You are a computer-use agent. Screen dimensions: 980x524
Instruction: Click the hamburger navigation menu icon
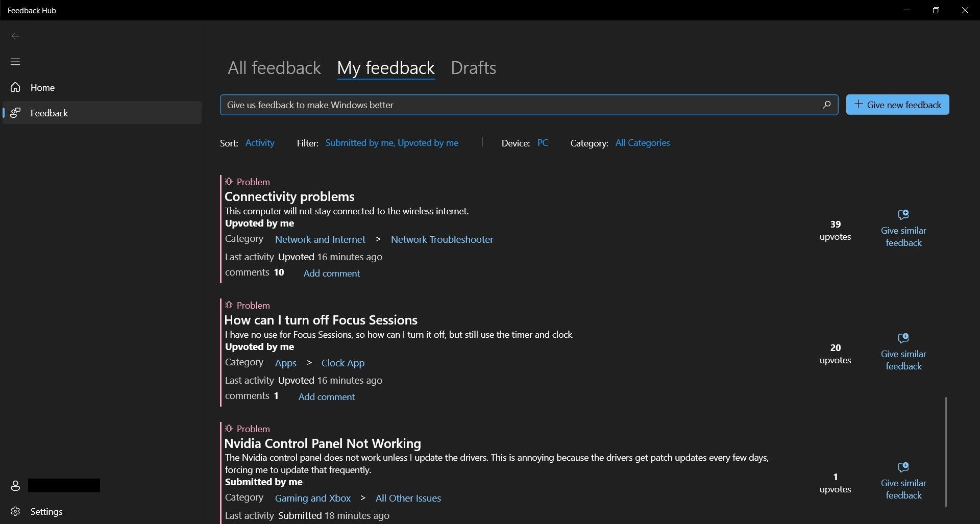pyautogui.click(x=15, y=62)
